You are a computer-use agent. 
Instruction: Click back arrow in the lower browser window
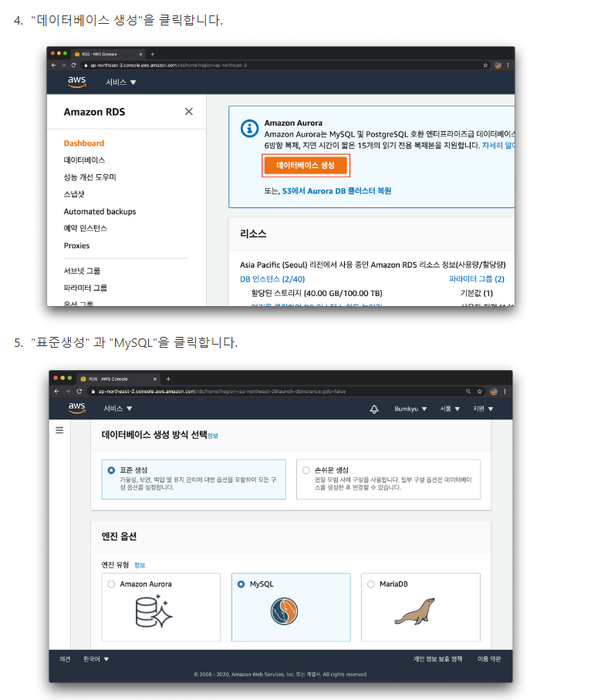pyautogui.click(x=56, y=392)
